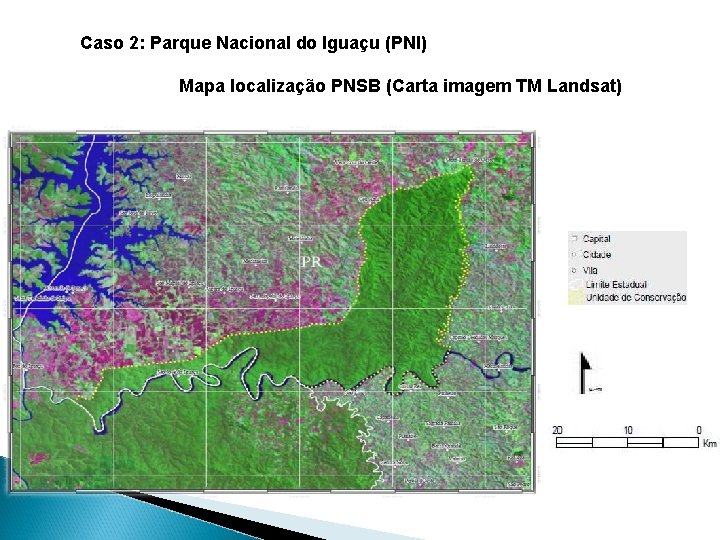Click the Capital square symbol in legend
This screenshot has height=540, width=720.
tap(574, 238)
